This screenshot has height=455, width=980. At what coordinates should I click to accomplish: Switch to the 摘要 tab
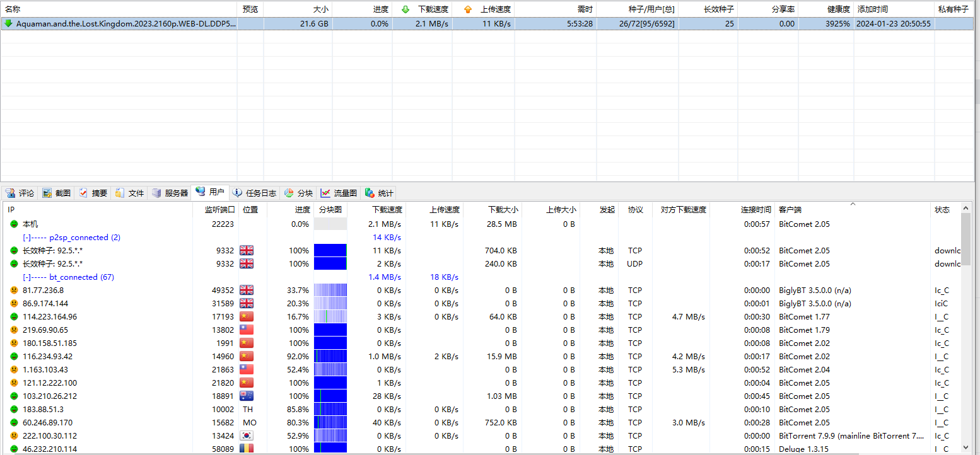[x=93, y=193]
